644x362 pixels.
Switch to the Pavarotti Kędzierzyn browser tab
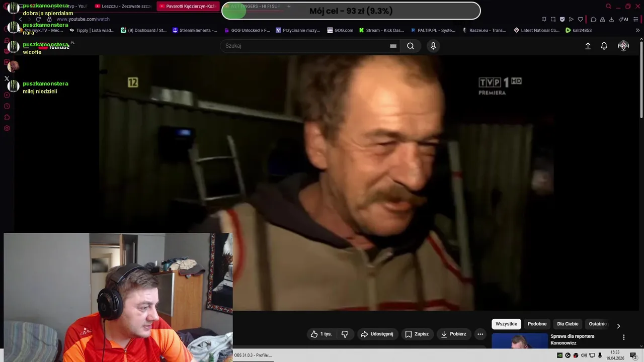(188, 6)
